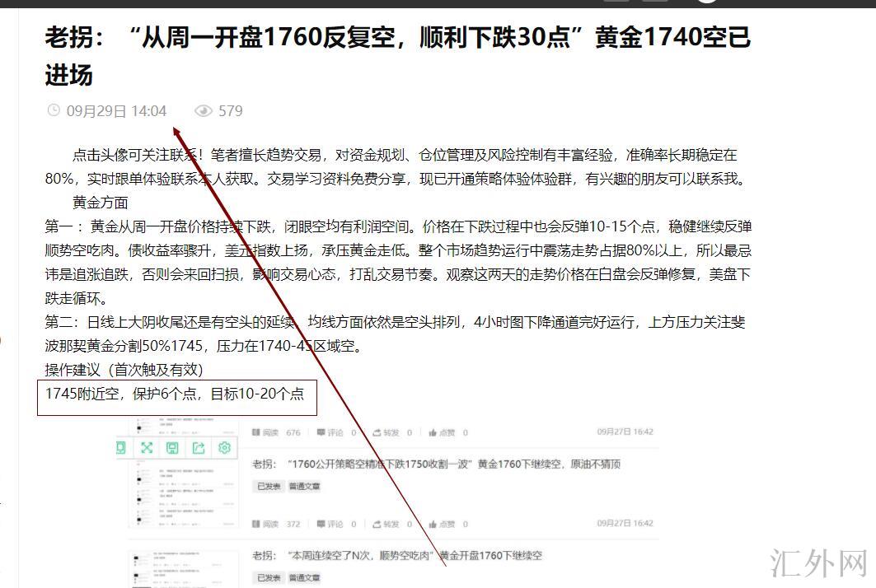Click 普通文章 tag under the 本周连续空了N次 article
This screenshot has width=876, height=588.
[x=304, y=577]
